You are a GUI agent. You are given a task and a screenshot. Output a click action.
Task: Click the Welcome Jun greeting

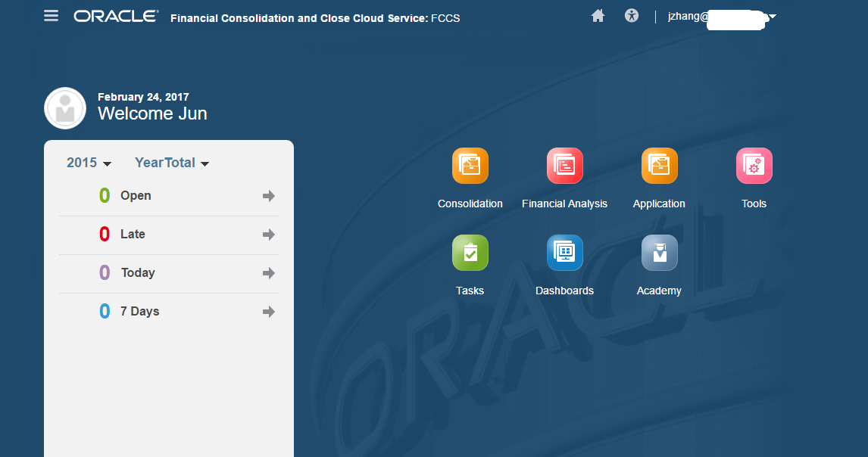[152, 113]
